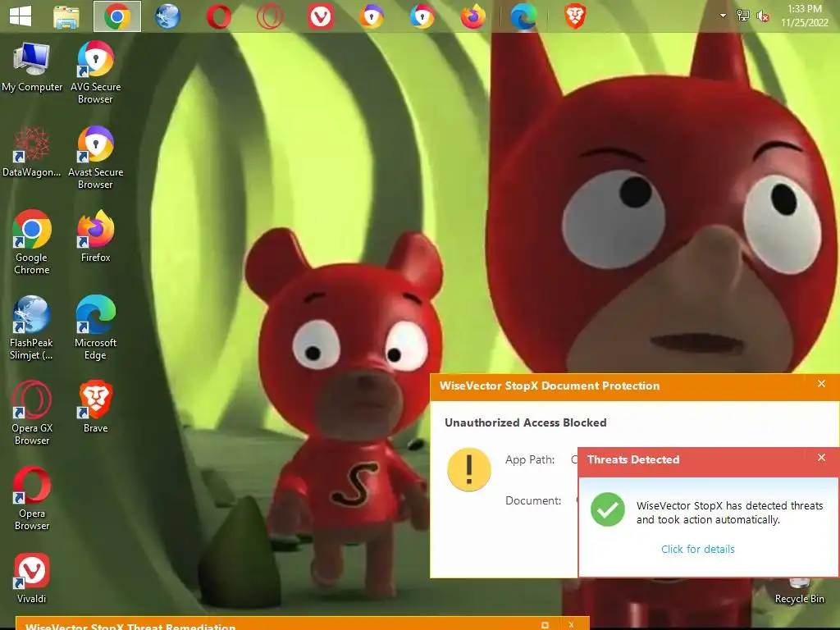840x630 pixels.
Task: Click the yellow warning icon in Document Protection
Action: [468, 470]
